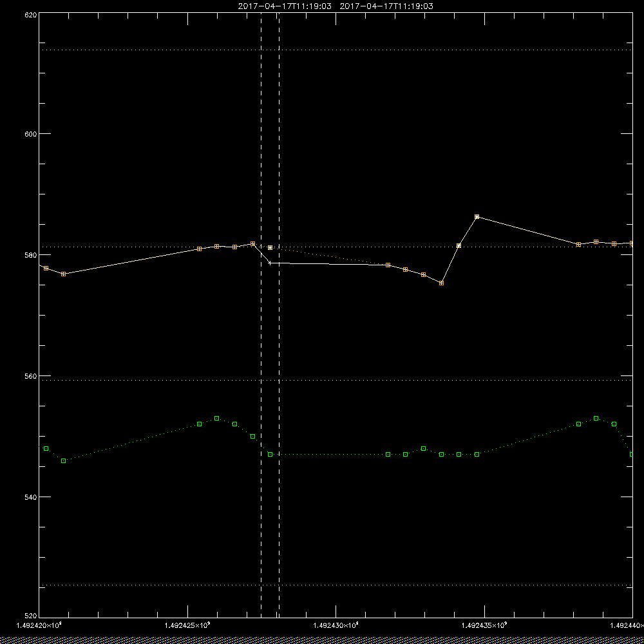Click the second timestamp in the plot title
This screenshot has height=644, width=644.
tap(386, 6)
